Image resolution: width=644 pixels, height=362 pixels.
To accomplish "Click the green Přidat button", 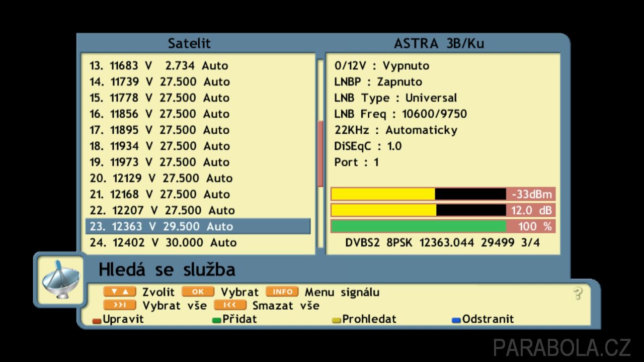I will [234, 319].
